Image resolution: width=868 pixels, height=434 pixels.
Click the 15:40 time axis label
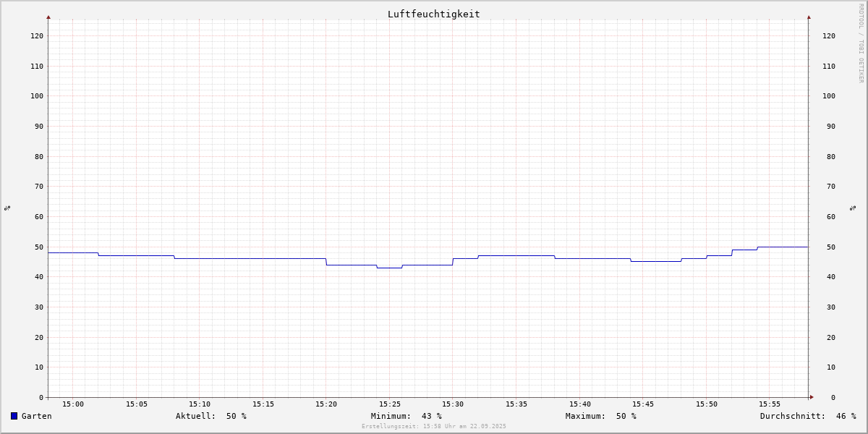(580, 404)
